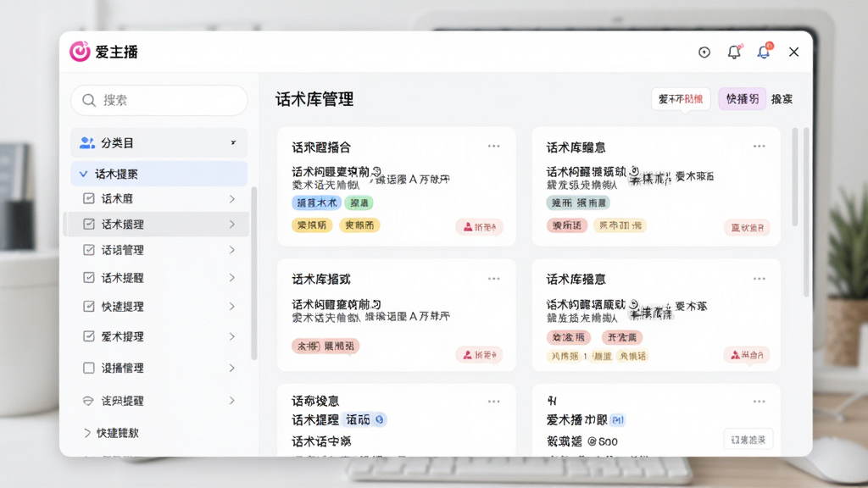Toggle checkbox of 话语管理 row

point(88,250)
